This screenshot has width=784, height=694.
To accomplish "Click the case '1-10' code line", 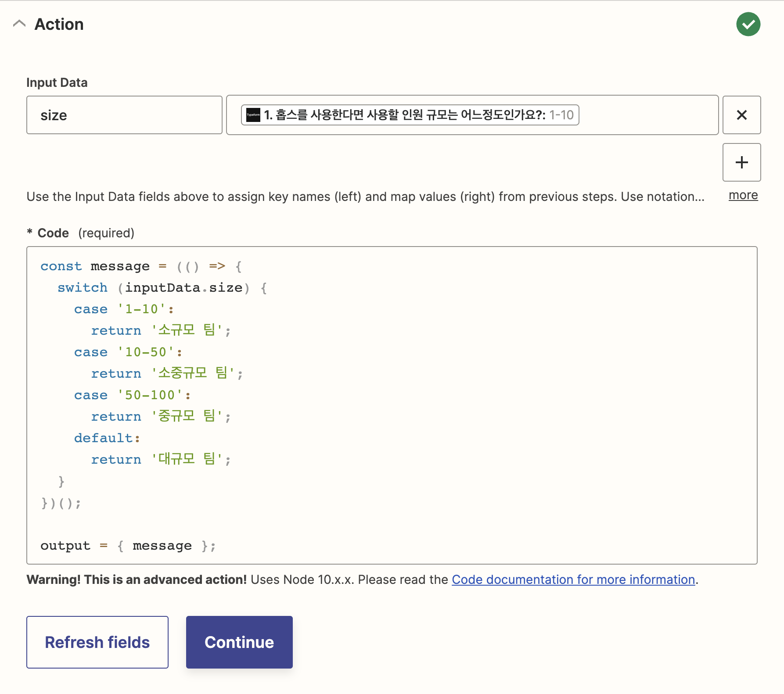I will 124,309.
